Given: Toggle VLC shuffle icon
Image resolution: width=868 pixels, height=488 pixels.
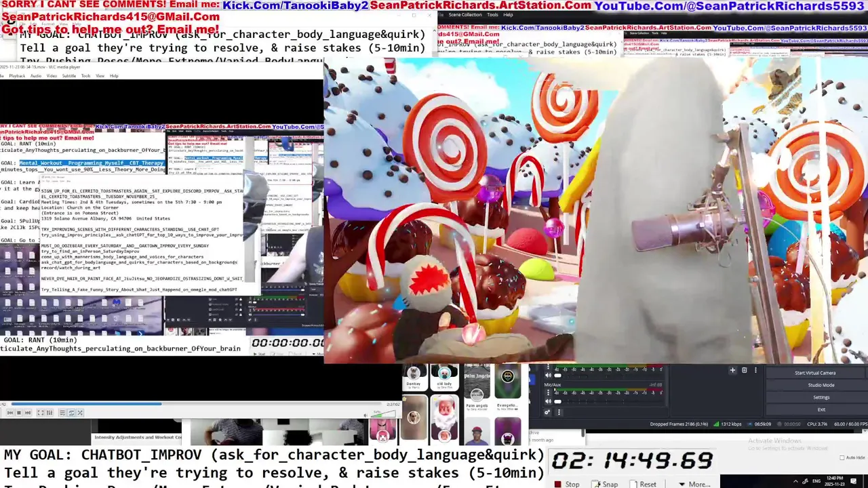Looking at the screenshot, I should pyautogui.click(x=80, y=413).
